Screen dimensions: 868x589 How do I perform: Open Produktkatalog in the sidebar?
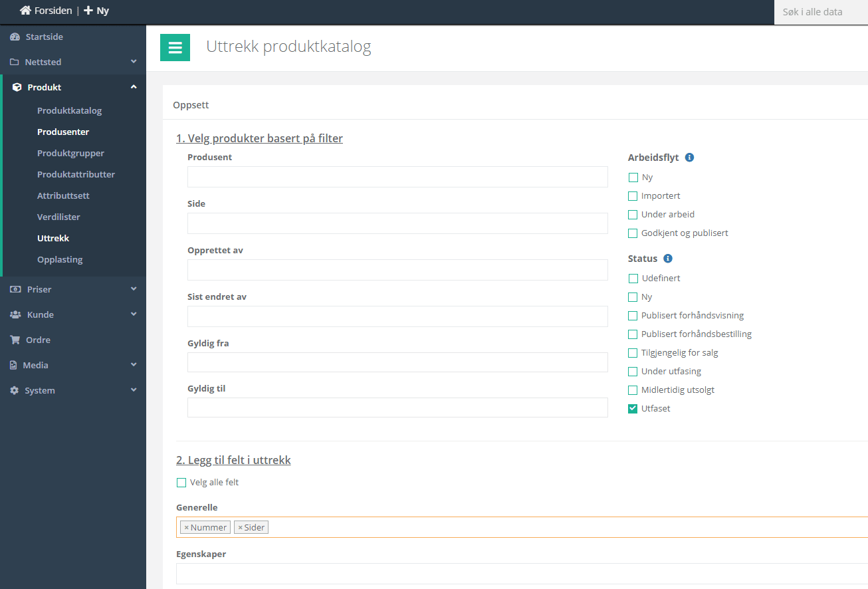pyautogui.click(x=69, y=110)
